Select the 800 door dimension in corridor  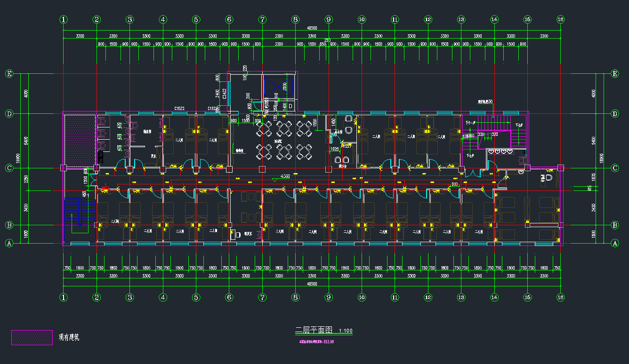[454, 185]
